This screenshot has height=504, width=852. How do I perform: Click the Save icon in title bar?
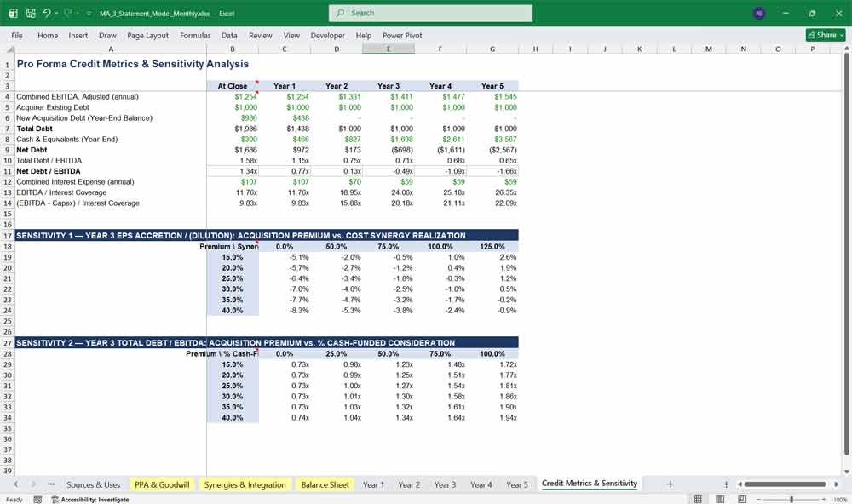click(x=31, y=13)
